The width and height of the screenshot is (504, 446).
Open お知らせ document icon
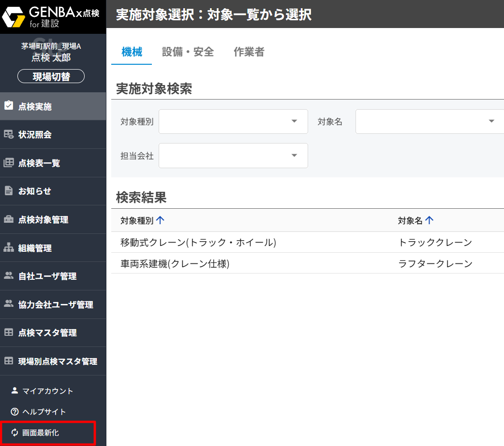point(9,191)
